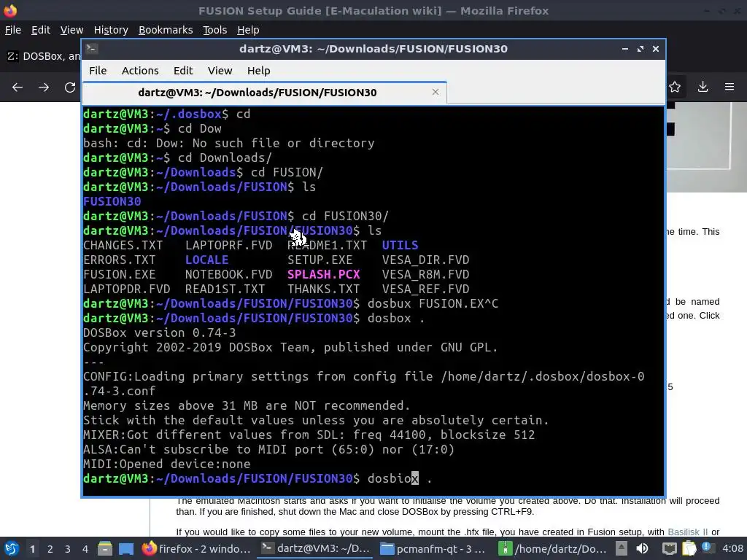
Task: Open the LXQt application menu
Action: (11, 548)
